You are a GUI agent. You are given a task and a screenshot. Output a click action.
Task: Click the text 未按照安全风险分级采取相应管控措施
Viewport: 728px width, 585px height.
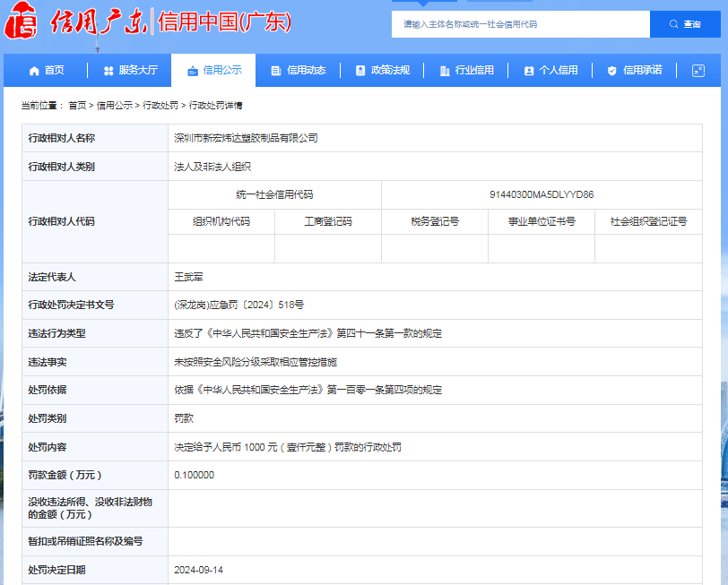[256, 362]
